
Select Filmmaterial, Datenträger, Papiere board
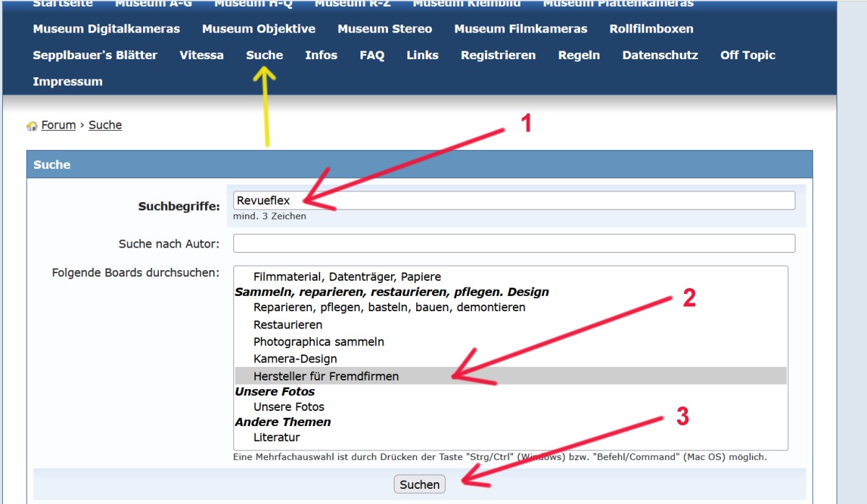point(347,277)
